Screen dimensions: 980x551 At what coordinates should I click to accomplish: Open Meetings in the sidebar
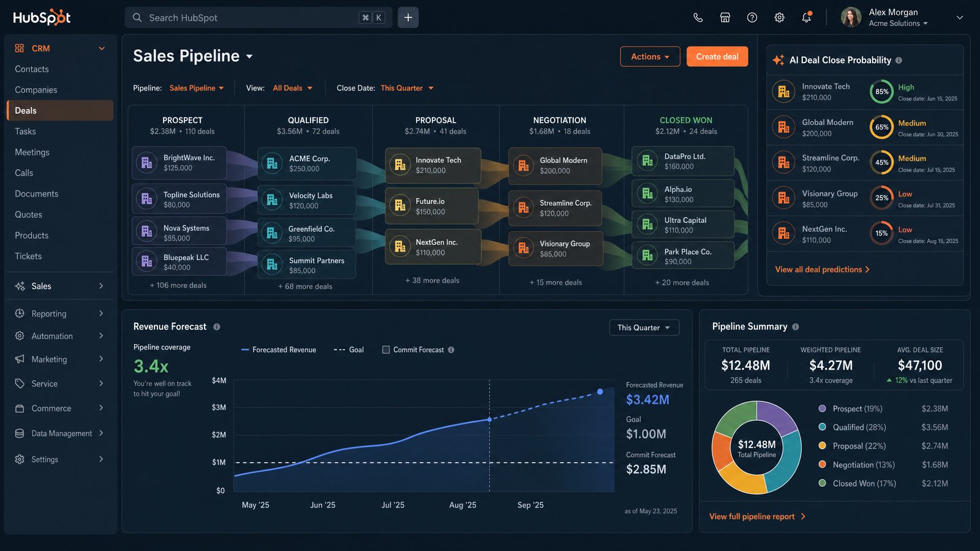(x=32, y=152)
